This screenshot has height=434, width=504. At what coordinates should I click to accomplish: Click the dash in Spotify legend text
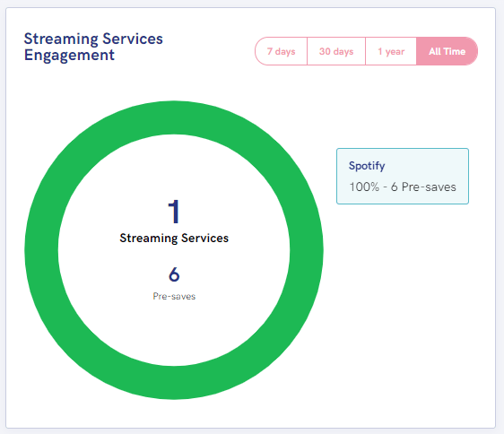(x=385, y=187)
